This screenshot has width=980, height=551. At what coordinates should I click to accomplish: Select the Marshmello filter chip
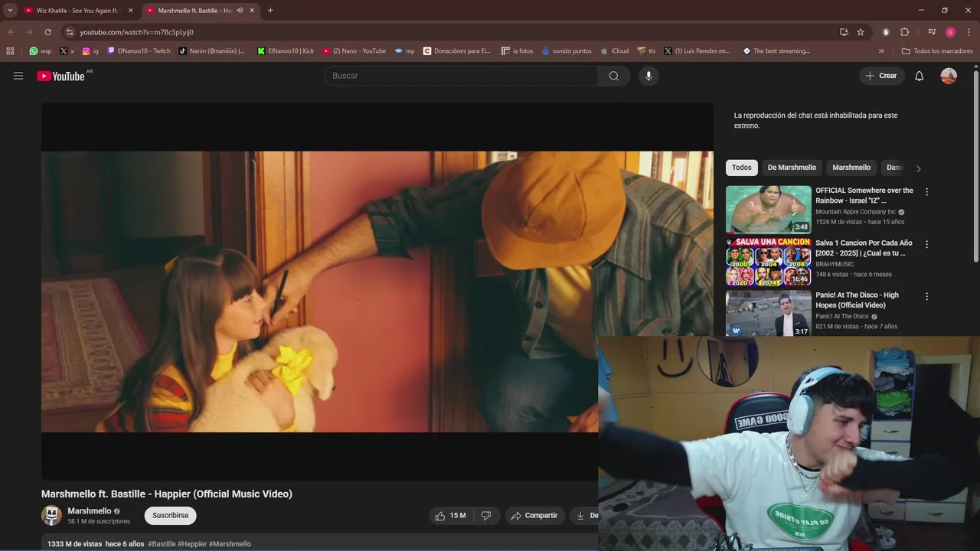(x=851, y=168)
